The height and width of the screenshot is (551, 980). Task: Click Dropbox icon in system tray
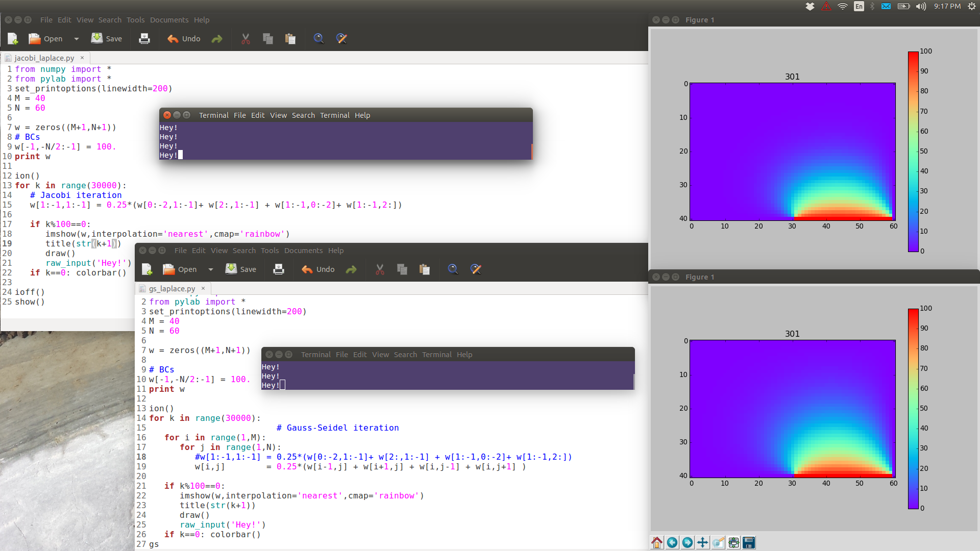[x=810, y=7]
